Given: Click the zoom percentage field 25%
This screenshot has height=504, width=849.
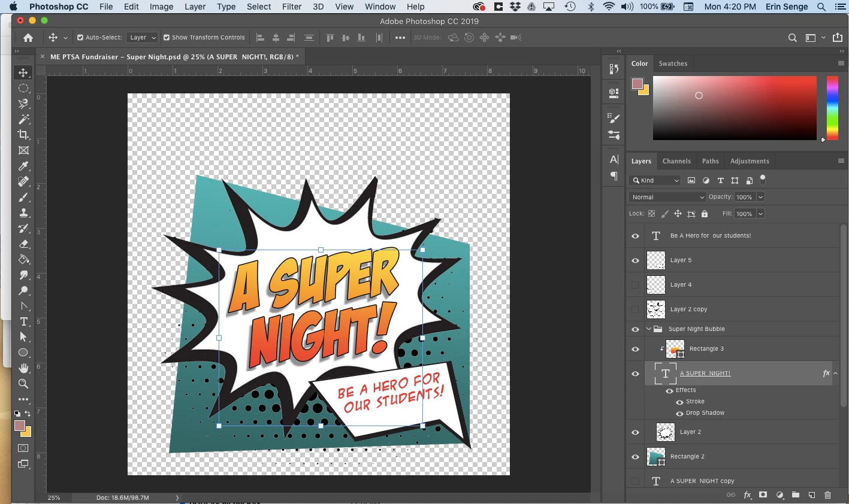Looking at the screenshot, I should [x=54, y=497].
